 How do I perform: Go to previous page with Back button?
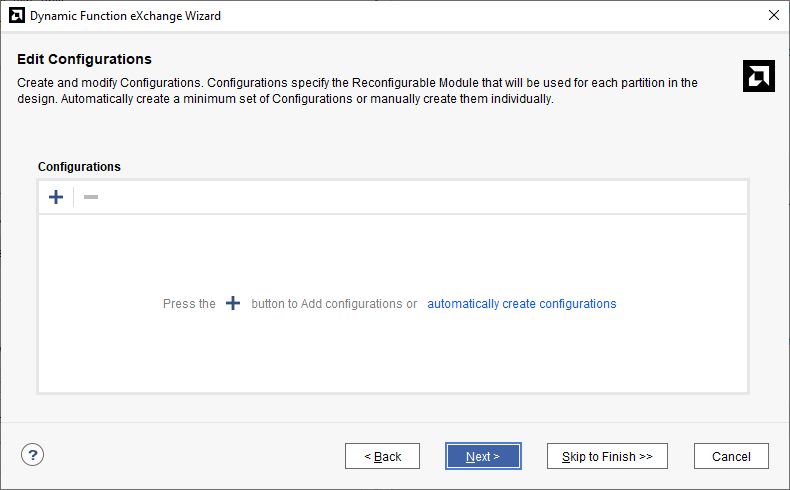tap(382, 456)
